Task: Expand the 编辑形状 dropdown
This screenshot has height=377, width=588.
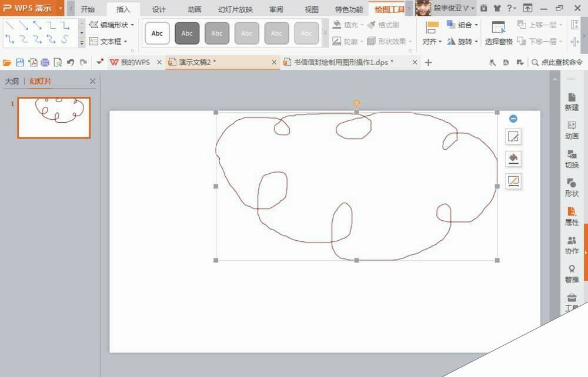Action: tap(132, 25)
